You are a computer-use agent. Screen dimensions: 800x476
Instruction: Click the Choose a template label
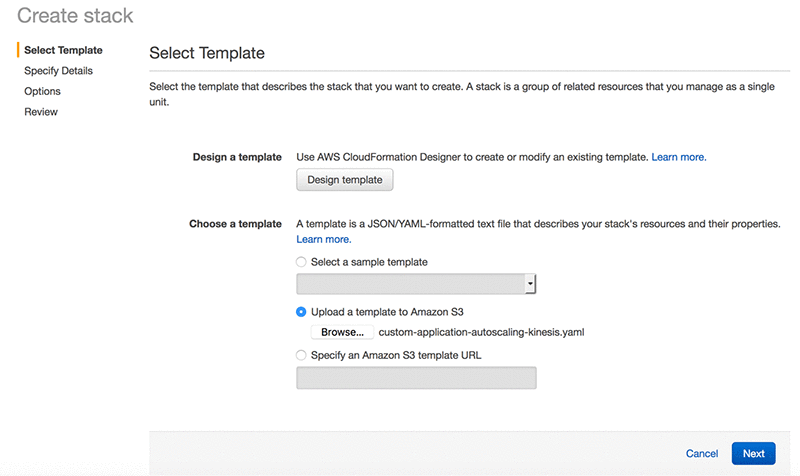coord(235,224)
